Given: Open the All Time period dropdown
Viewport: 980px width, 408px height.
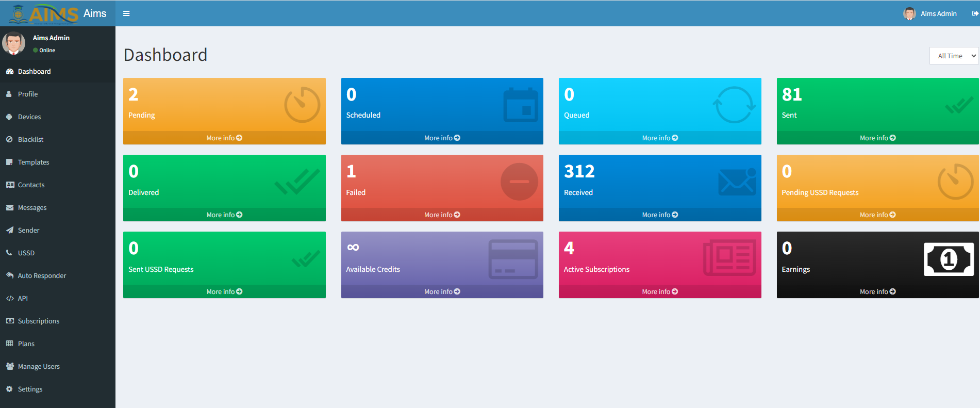Looking at the screenshot, I should [x=954, y=56].
